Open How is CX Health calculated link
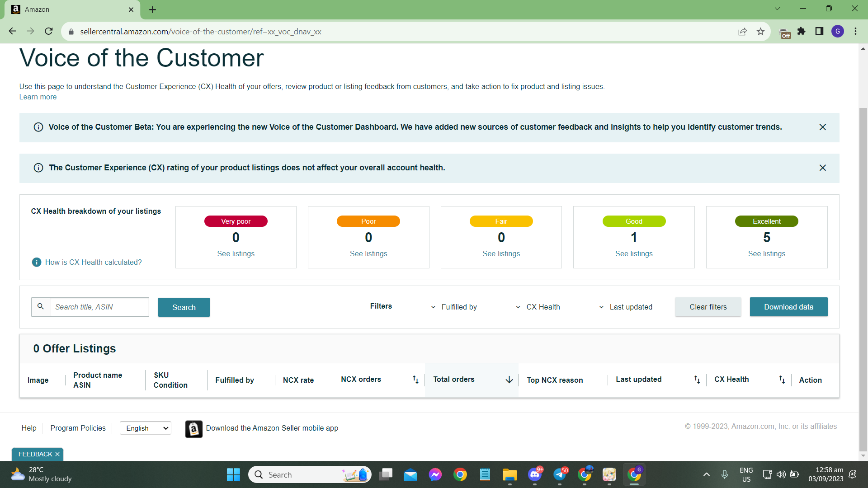Screen dimensions: 868x488 93,262
